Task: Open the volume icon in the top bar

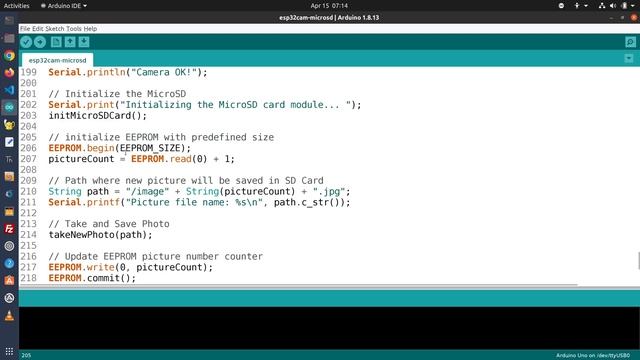Action: (x=613, y=6)
